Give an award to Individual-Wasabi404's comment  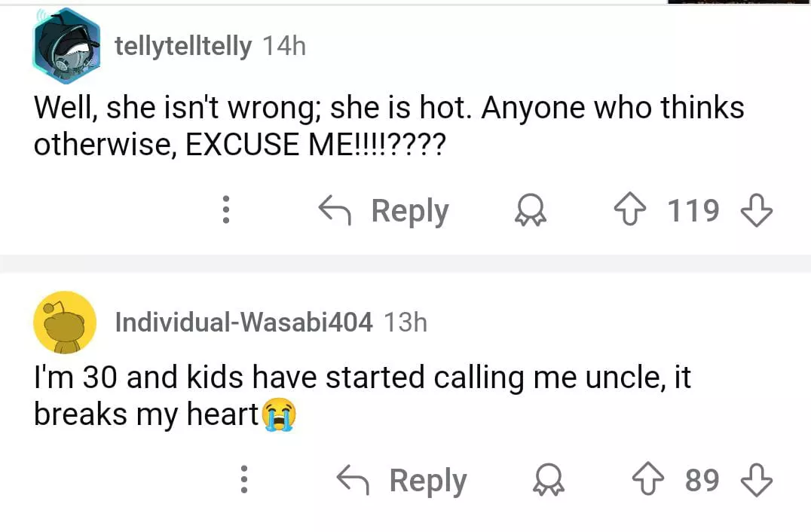click(x=549, y=481)
